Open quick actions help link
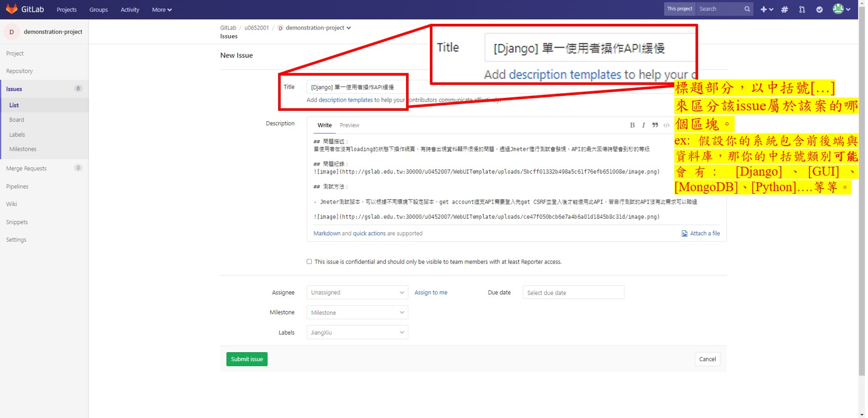Viewport: 868px width, 418px height. tap(369, 234)
